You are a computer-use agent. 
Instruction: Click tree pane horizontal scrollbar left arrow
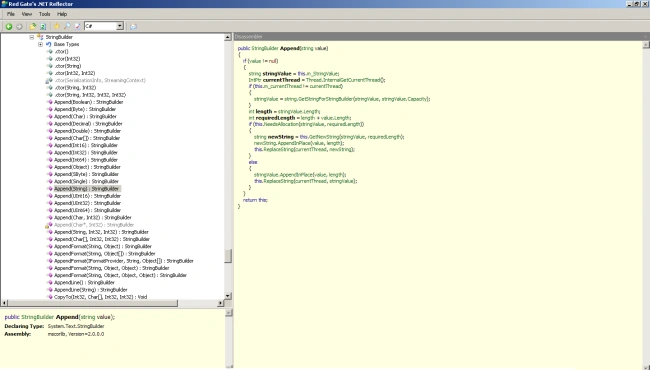pyautogui.click(x=4, y=303)
